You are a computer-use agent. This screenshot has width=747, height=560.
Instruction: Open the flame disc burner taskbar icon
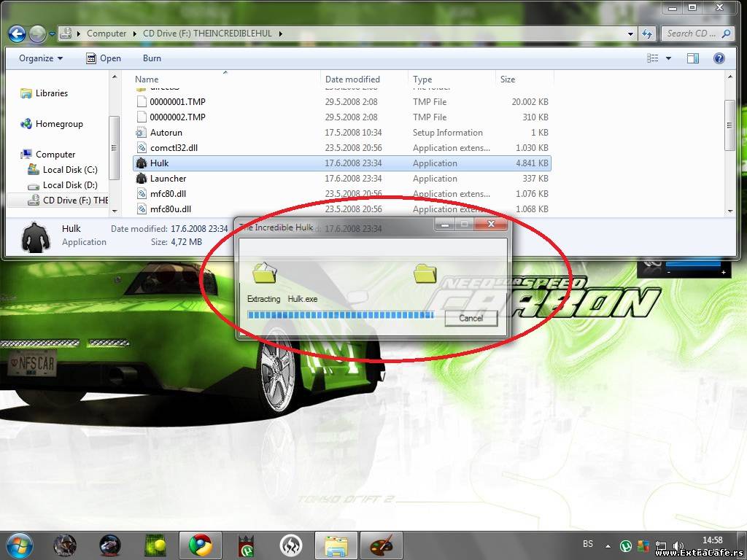(x=290, y=545)
